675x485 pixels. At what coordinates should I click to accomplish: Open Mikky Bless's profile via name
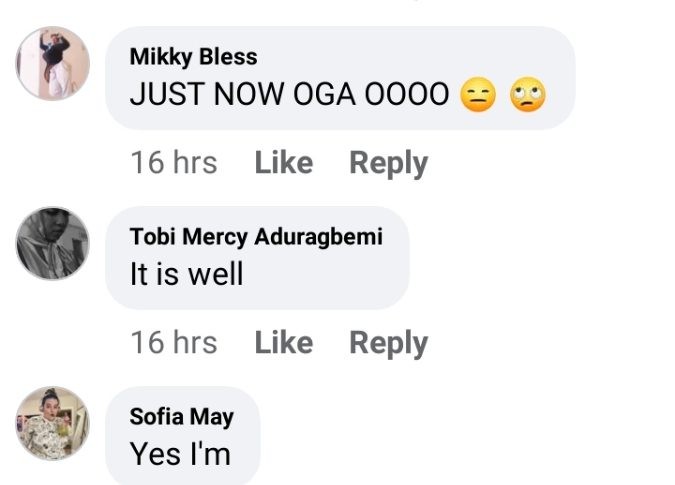[193, 57]
